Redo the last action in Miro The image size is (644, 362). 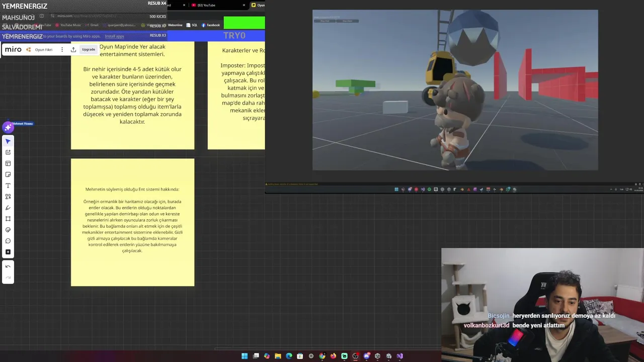(8, 277)
